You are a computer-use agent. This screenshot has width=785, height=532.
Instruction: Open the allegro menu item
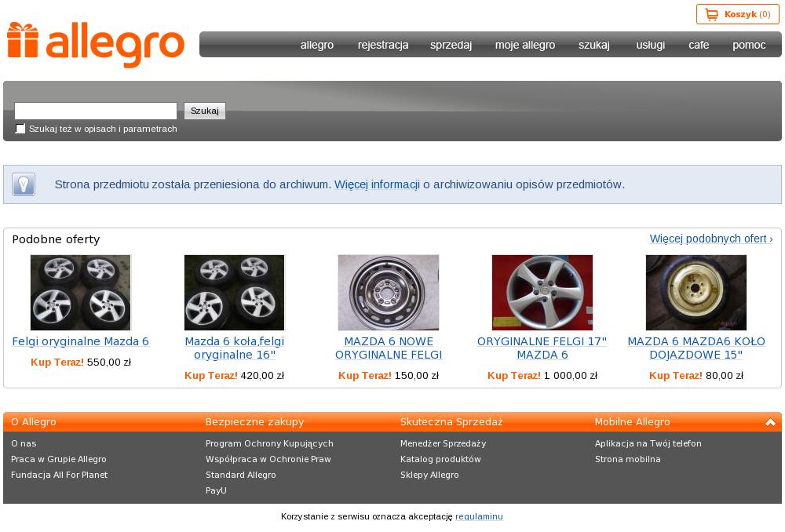(317, 45)
